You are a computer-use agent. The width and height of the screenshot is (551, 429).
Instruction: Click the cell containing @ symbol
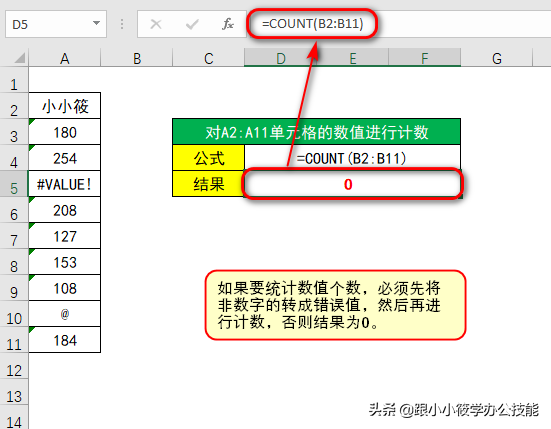(65, 314)
